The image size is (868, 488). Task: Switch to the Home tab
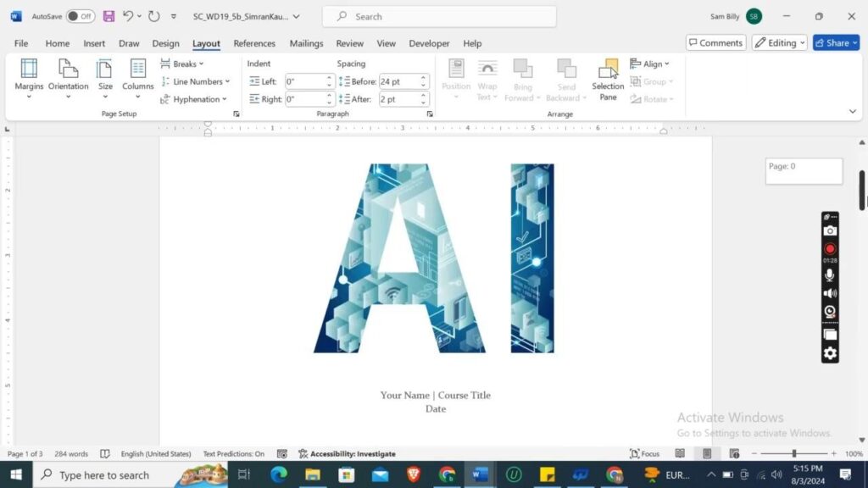click(x=58, y=43)
